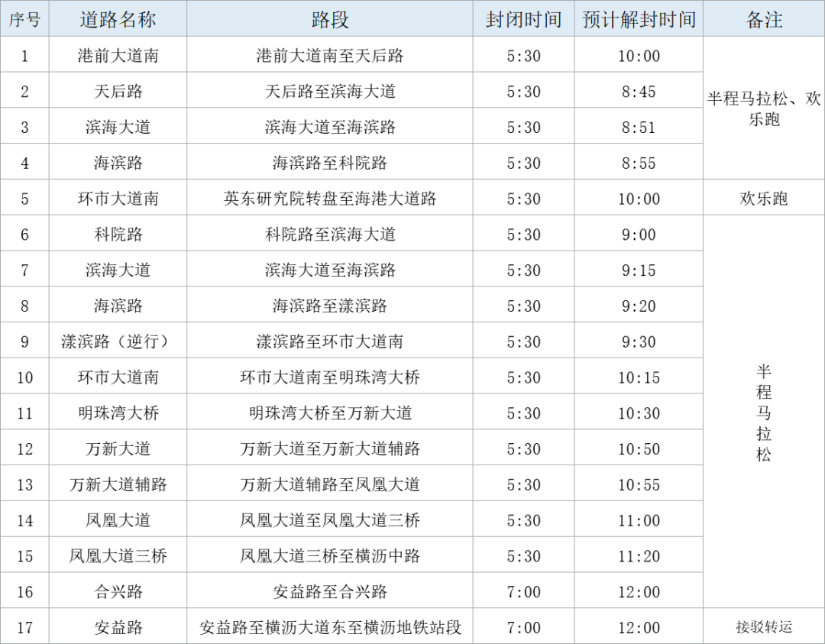Select the 凤凰大道三桥至横沥中路 segment cell
Screen dimensions: 825x644
pyautogui.click(x=330, y=556)
